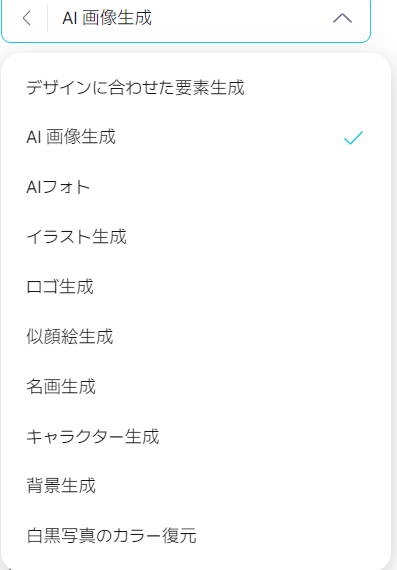
Task: Collapse the dropdown with the up chevron
Action: (x=342, y=18)
